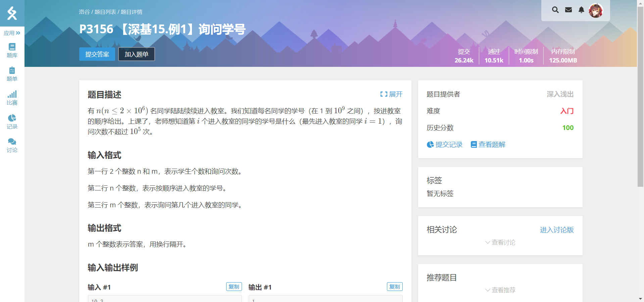Expand the problem description with 展开
This screenshot has height=302, width=644.
[391, 94]
